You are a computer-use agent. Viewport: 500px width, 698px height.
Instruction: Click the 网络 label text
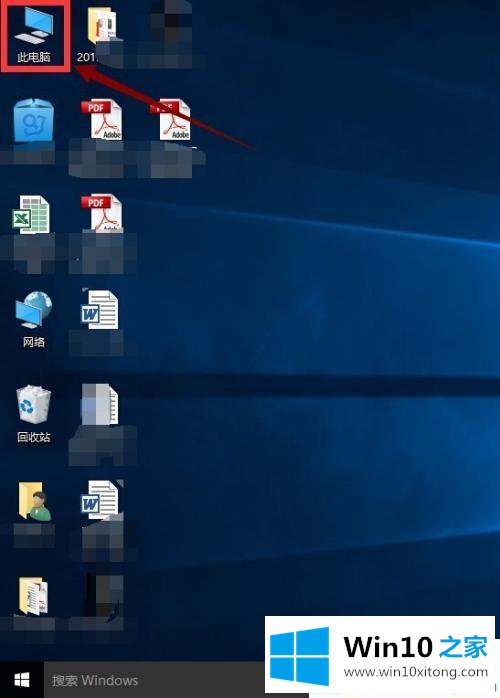(34, 342)
